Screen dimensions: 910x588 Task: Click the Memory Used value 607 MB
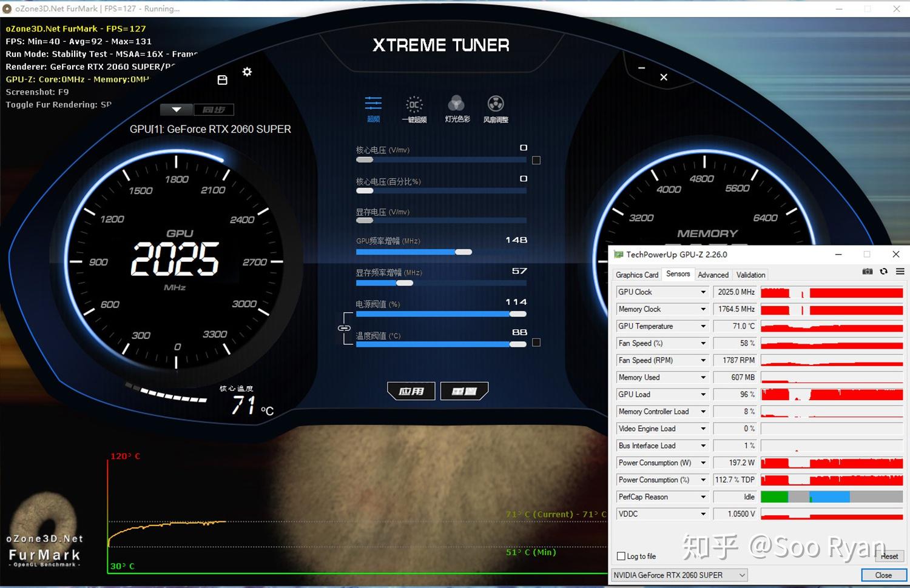tap(735, 377)
